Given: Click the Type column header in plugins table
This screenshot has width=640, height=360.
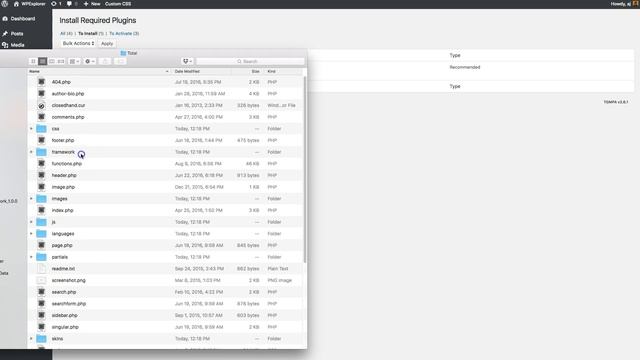Looking at the screenshot, I should [x=455, y=55].
